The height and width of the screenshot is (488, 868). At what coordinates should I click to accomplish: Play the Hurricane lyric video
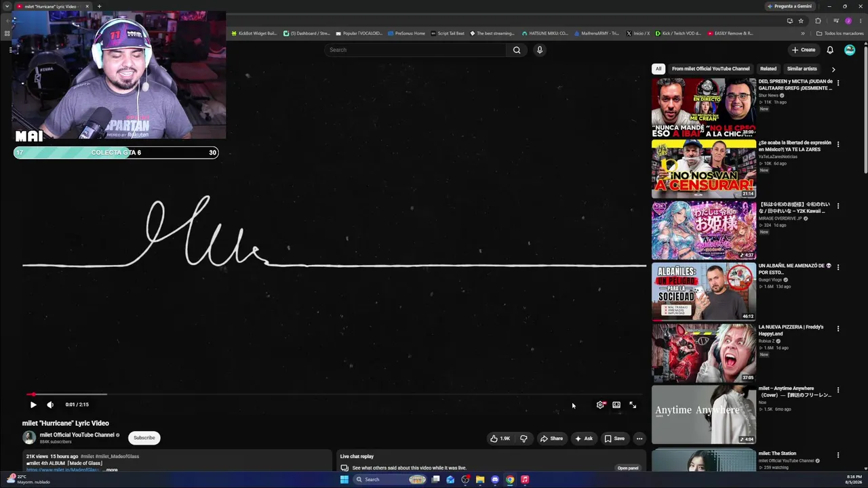point(33,405)
